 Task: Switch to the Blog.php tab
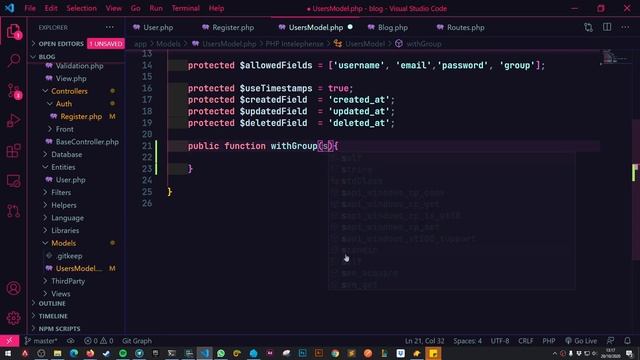pyautogui.click(x=388, y=27)
